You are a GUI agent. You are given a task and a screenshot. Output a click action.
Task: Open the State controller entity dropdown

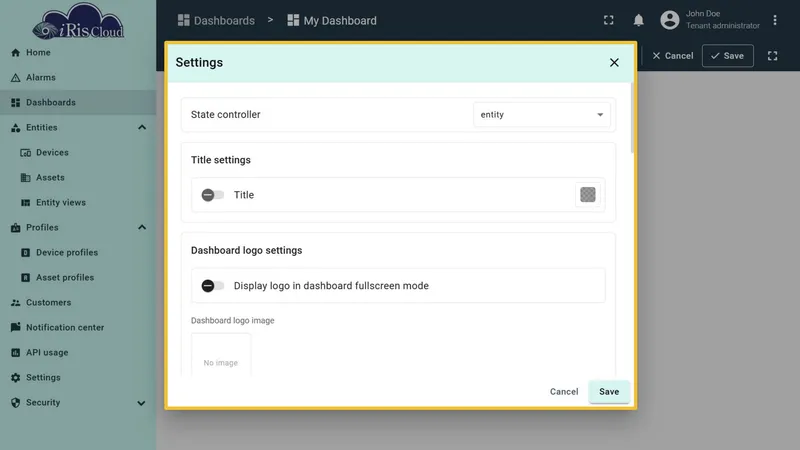[541, 115]
